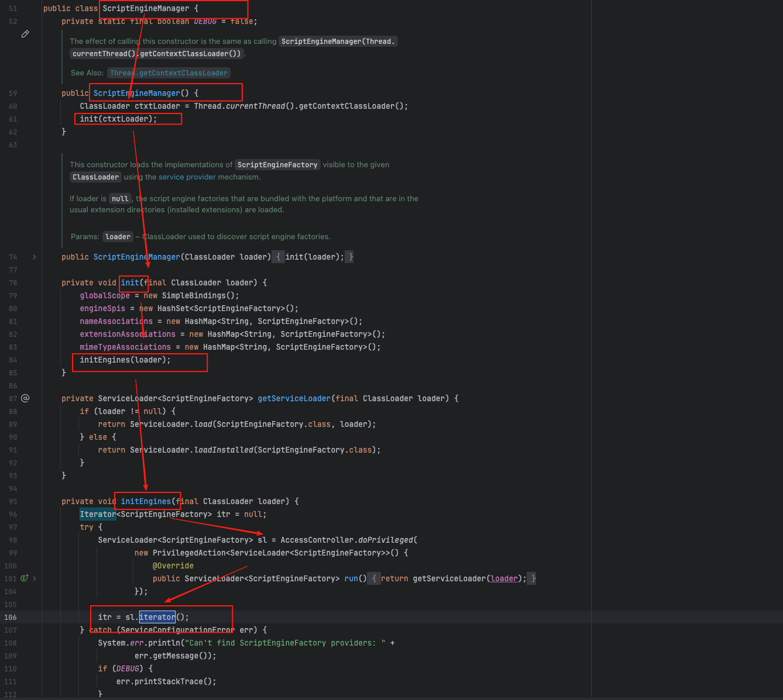Select the highlighted Iterator identifier on line 96
The height and width of the screenshot is (700, 783).
[x=98, y=514]
